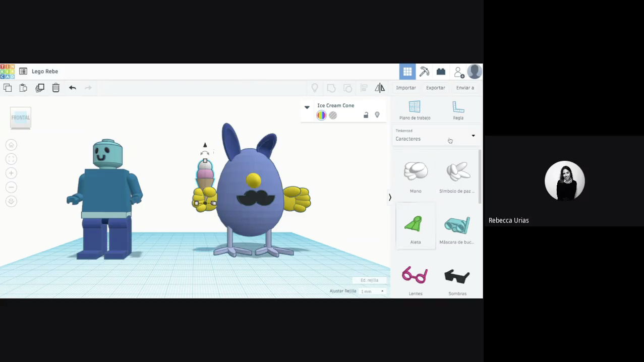Pick the striped Hole swatch

[333, 115]
